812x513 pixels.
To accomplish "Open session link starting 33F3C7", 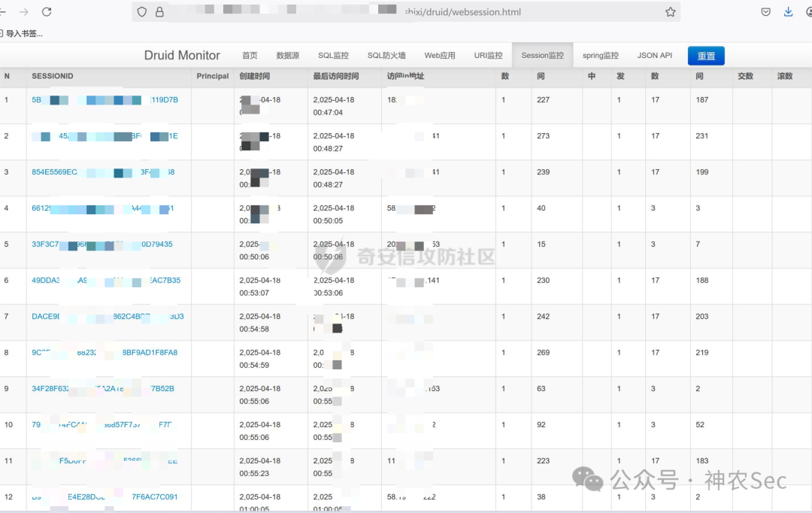I will (102, 244).
